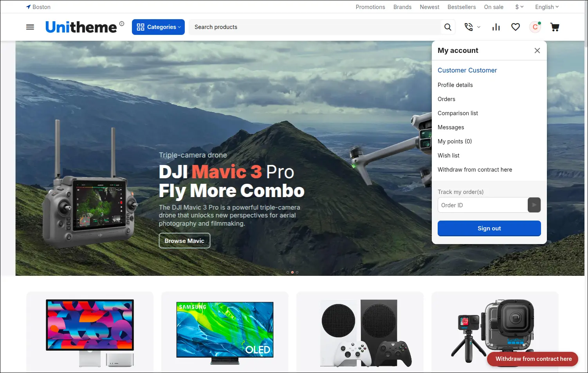Open the comparison bar chart icon
The width and height of the screenshot is (588, 373).
tap(496, 27)
